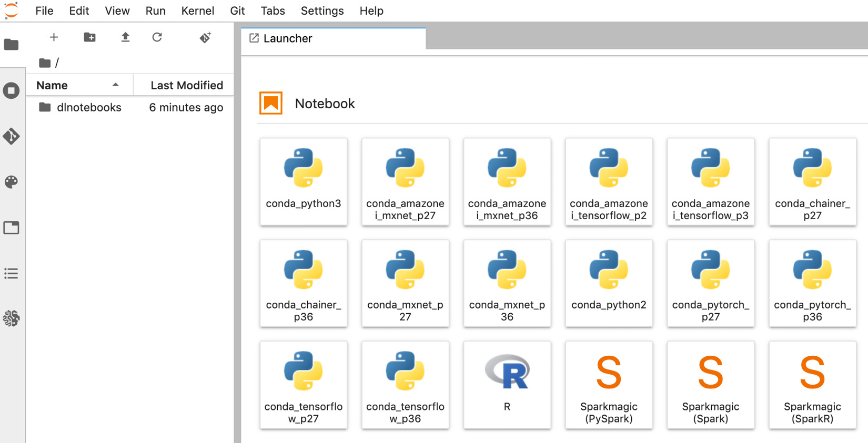Create a new folder with folder-plus icon
The height and width of the screenshot is (443, 868).
[90, 37]
